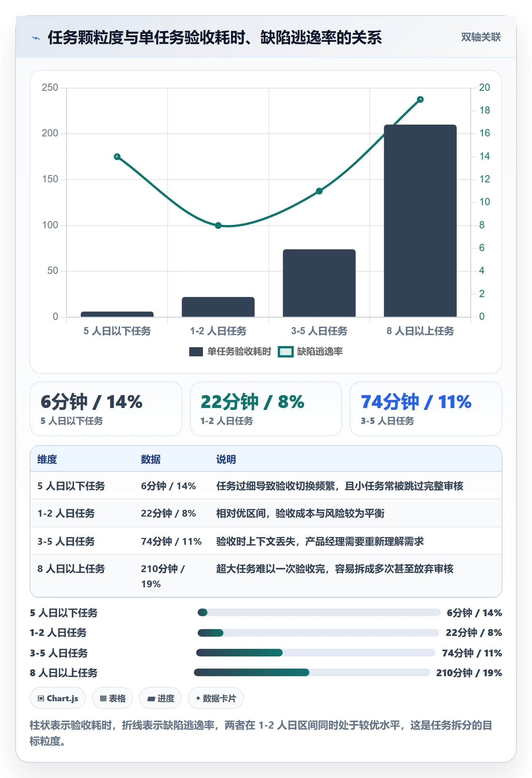Open the 22分钟 / 8% data card
This screenshot has width=532, height=778.
coord(266,409)
